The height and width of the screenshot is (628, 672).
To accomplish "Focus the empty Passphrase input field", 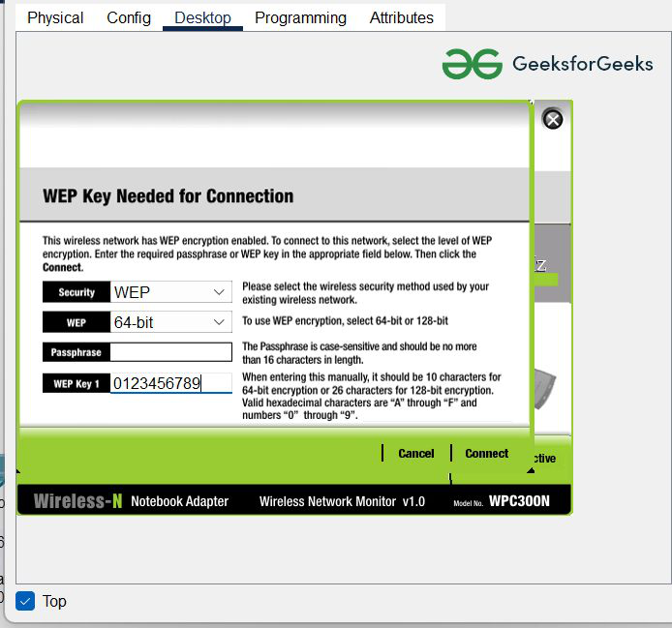I will point(170,352).
